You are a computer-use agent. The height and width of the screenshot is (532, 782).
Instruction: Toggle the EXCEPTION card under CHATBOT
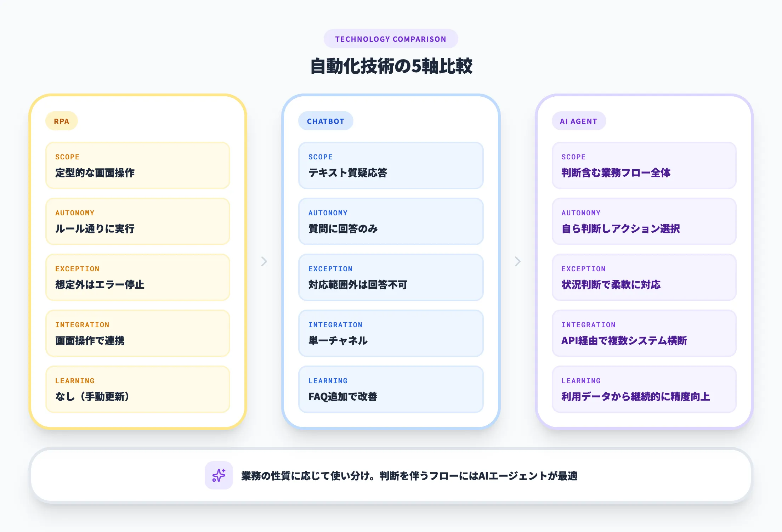click(391, 278)
